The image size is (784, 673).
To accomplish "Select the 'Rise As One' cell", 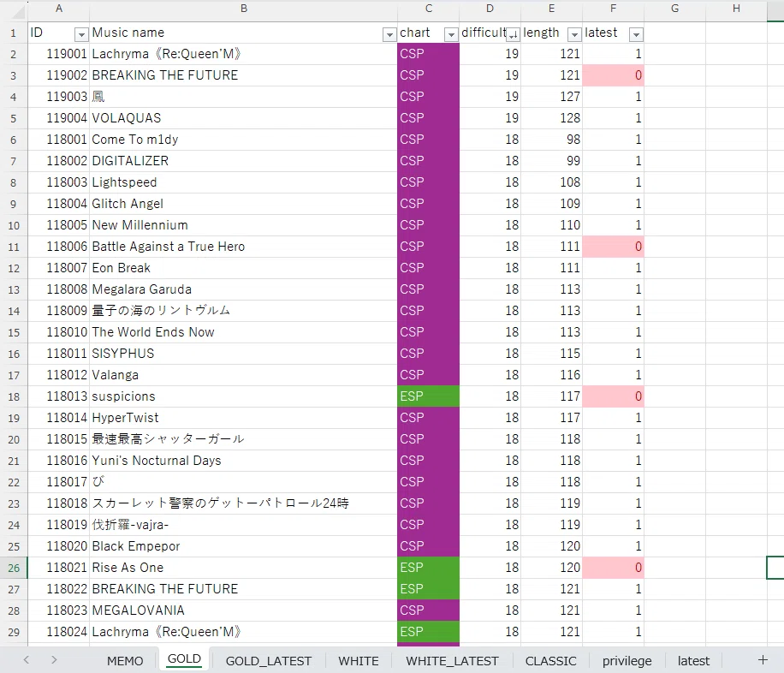I will [243, 568].
